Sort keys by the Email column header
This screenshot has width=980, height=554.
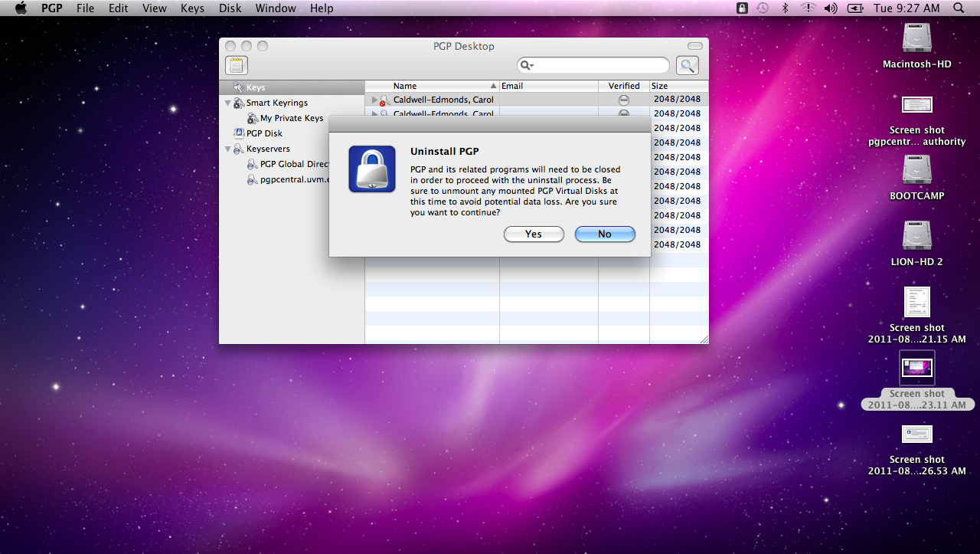point(549,86)
